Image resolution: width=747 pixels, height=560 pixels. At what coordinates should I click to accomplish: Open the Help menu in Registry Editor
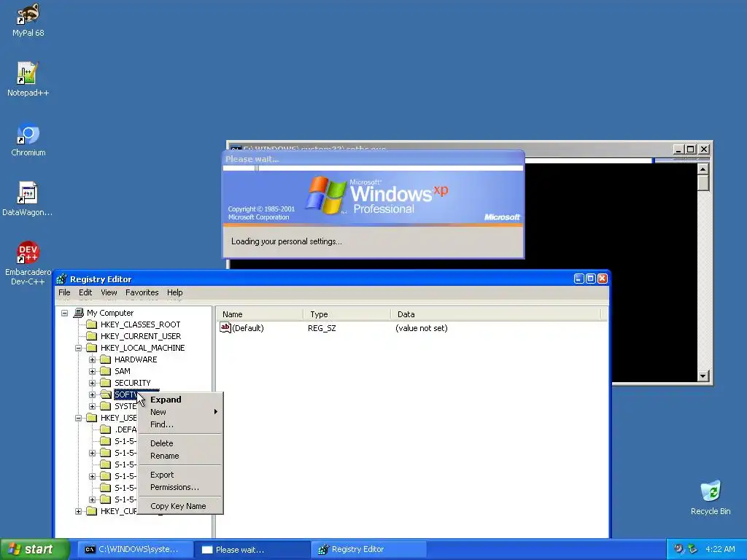click(x=175, y=292)
